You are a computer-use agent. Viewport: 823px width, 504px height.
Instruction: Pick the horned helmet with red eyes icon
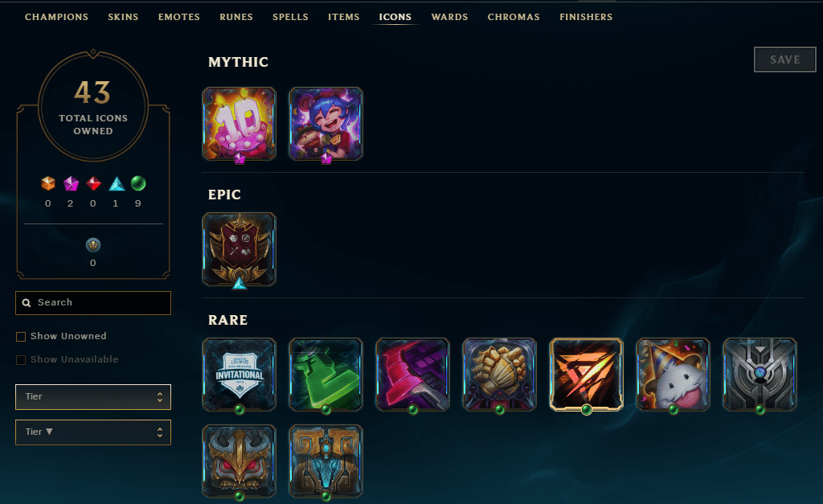pos(240,461)
